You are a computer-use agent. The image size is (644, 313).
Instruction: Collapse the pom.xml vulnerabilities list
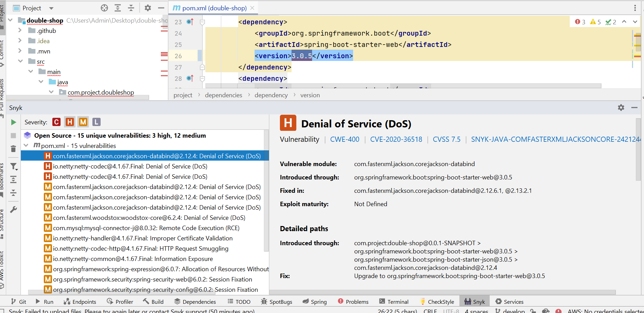26,145
